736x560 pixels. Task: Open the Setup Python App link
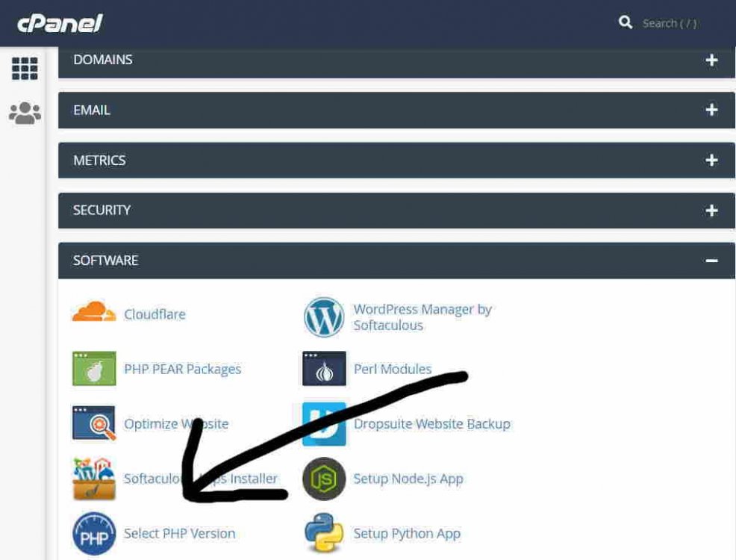point(407,533)
